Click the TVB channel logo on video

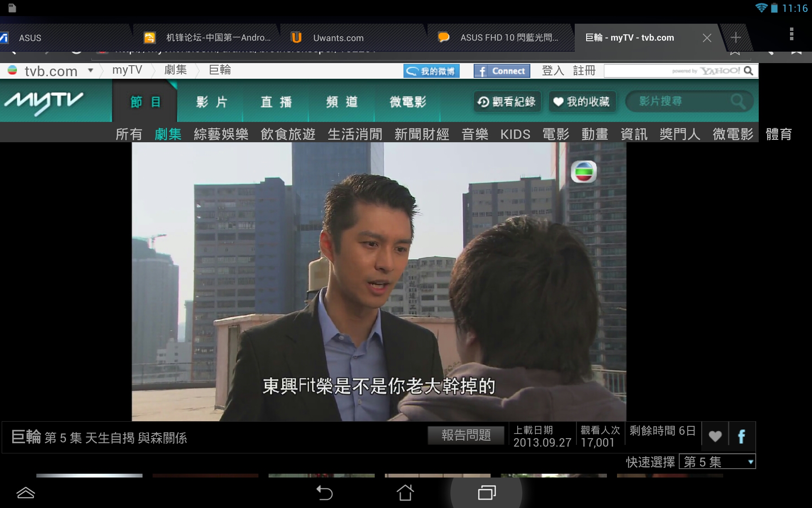584,172
